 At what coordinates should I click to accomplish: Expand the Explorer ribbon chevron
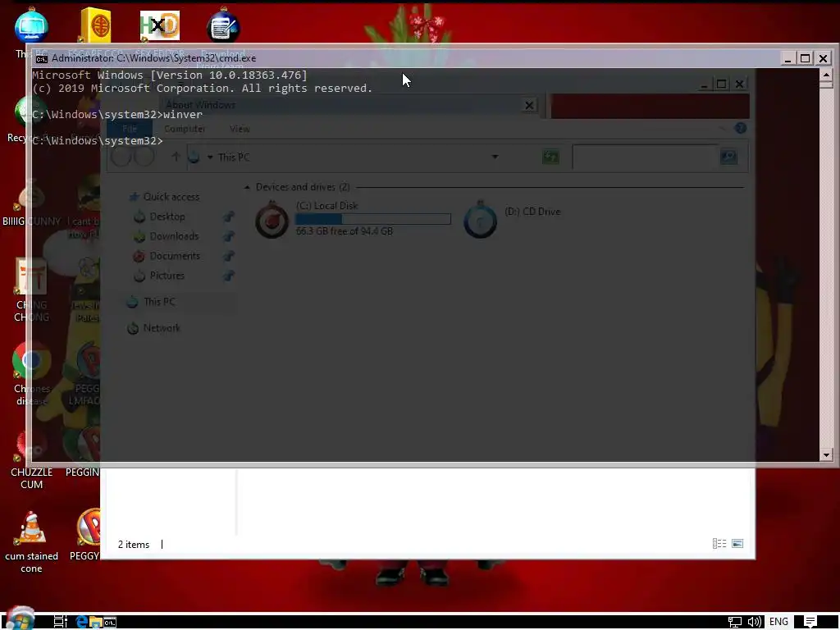click(x=723, y=128)
